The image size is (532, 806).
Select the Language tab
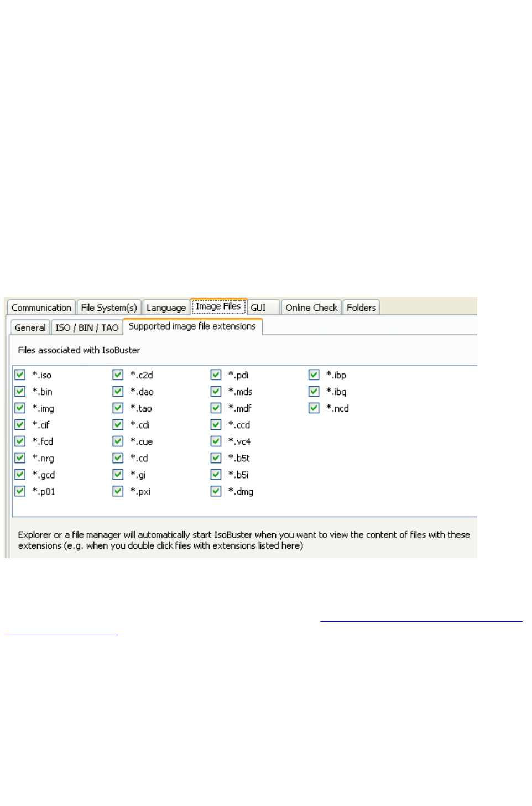click(166, 308)
